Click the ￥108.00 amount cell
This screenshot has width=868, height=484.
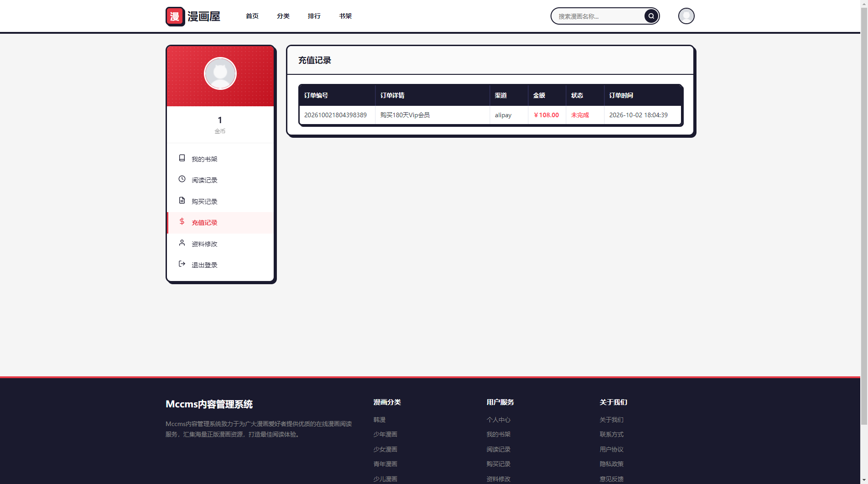[x=546, y=115]
